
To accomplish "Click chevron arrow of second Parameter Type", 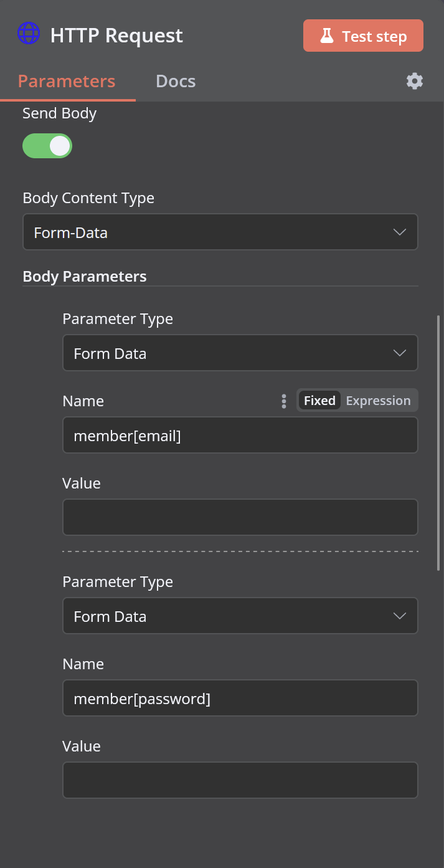I will tap(400, 616).
